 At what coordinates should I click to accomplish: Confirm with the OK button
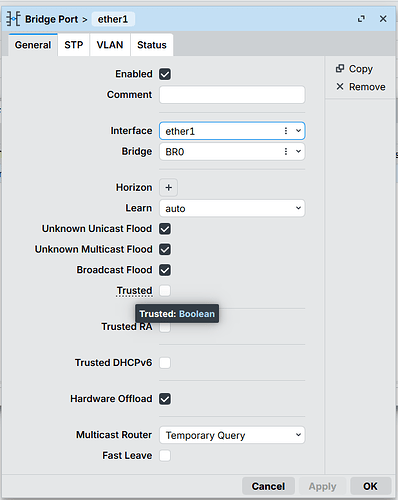(x=370, y=486)
